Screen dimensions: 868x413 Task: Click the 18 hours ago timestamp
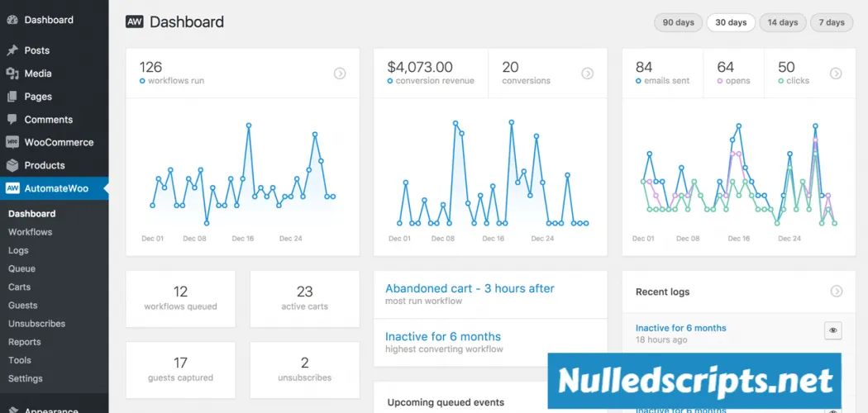pos(661,339)
